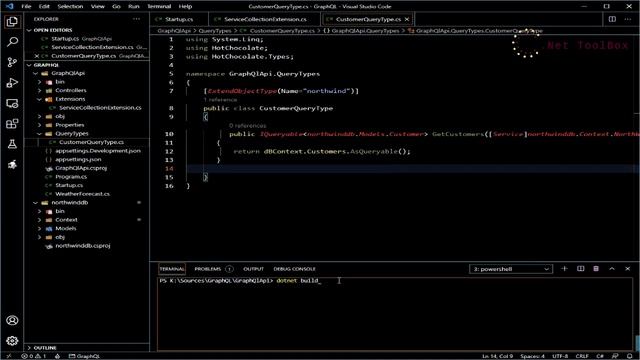Image resolution: width=640 pixels, height=360 pixels.
Task: Click errors and warnings status indicator
Action: coord(35,356)
